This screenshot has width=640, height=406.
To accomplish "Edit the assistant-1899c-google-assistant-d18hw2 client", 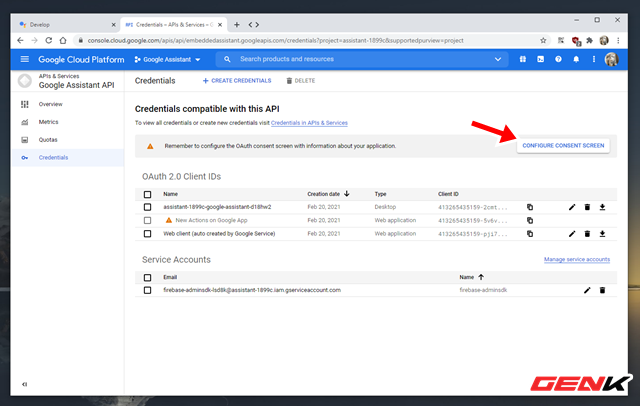I will [572, 207].
